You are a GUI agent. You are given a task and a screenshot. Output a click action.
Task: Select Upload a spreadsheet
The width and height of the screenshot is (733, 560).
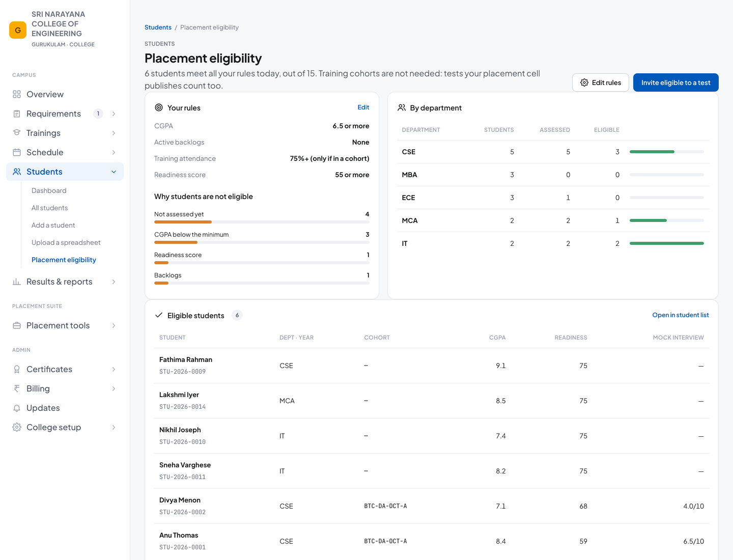[66, 242]
